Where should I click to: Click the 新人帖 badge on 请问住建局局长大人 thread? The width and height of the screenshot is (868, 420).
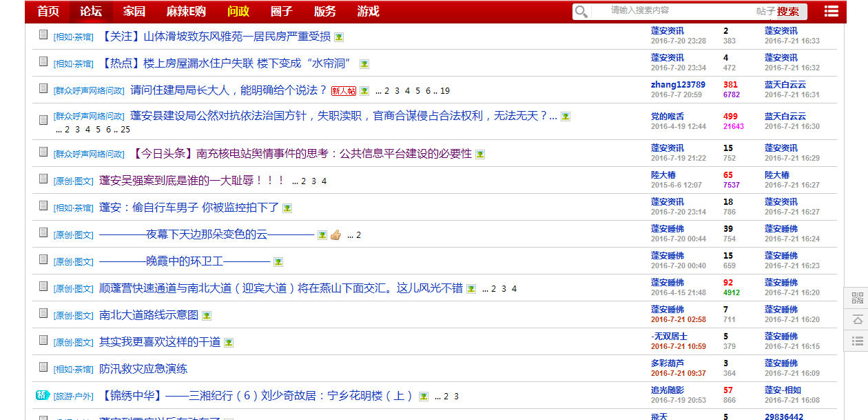(x=344, y=91)
